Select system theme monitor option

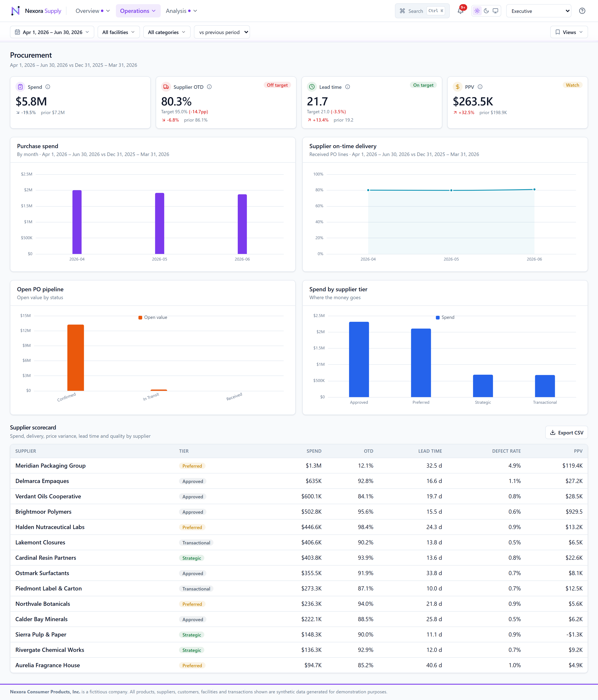click(495, 11)
